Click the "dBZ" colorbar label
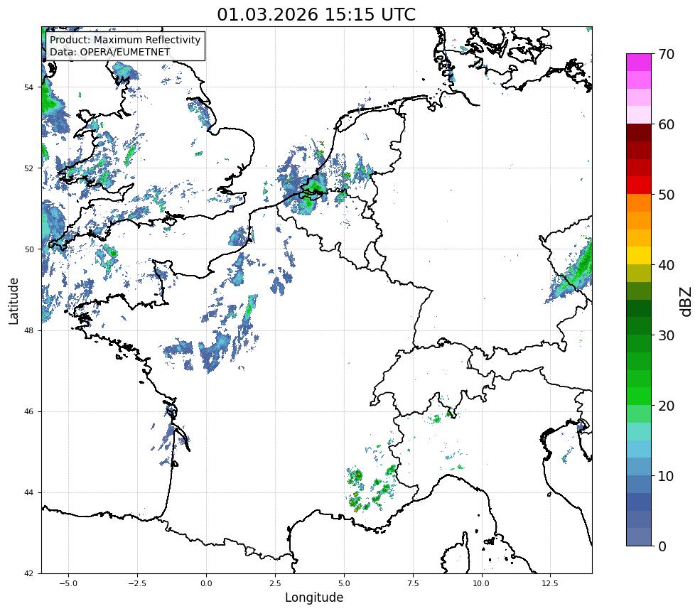This screenshot has width=700, height=611. click(x=686, y=302)
